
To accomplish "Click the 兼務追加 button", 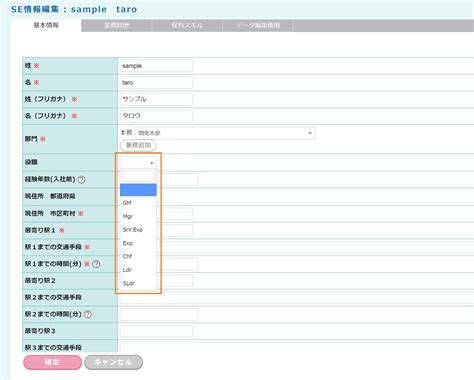I will [x=138, y=145].
